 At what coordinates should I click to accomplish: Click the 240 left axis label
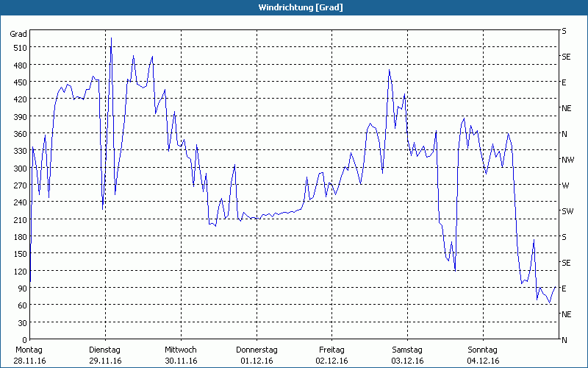point(21,202)
